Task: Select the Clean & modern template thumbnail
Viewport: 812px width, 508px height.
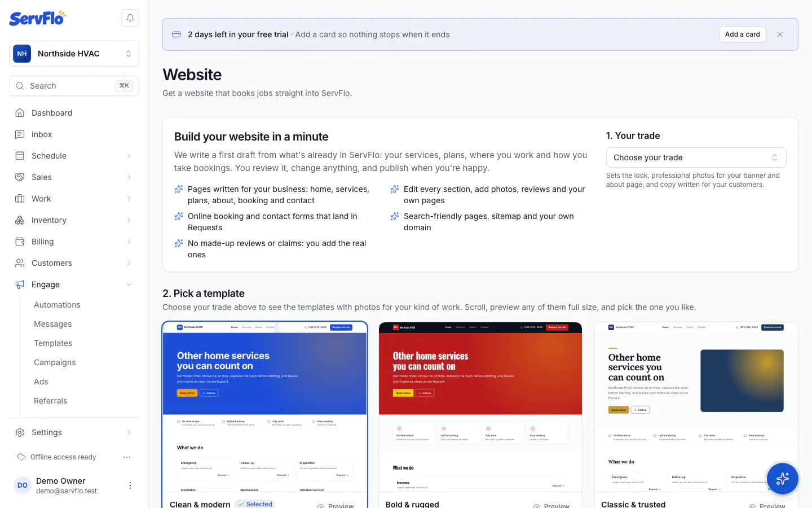Action: [264, 407]
